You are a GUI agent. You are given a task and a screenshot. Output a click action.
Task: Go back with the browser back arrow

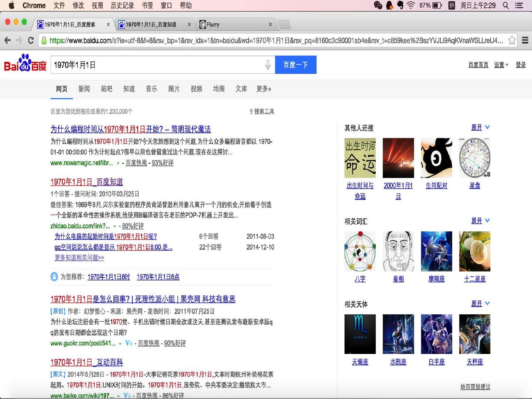click(x=7, y=40)
